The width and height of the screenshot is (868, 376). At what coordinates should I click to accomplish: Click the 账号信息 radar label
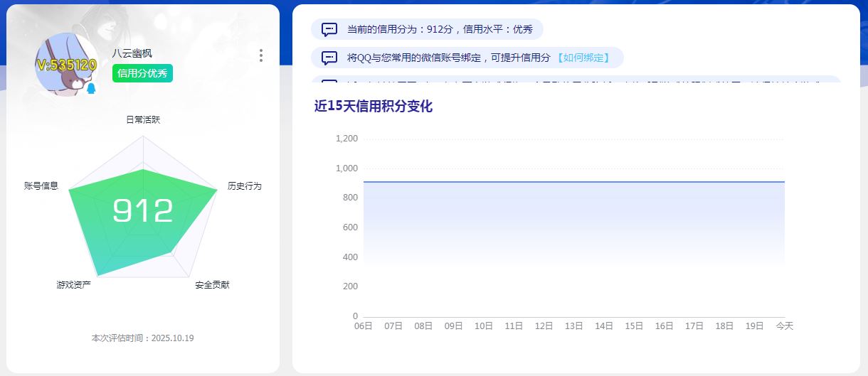41,186
